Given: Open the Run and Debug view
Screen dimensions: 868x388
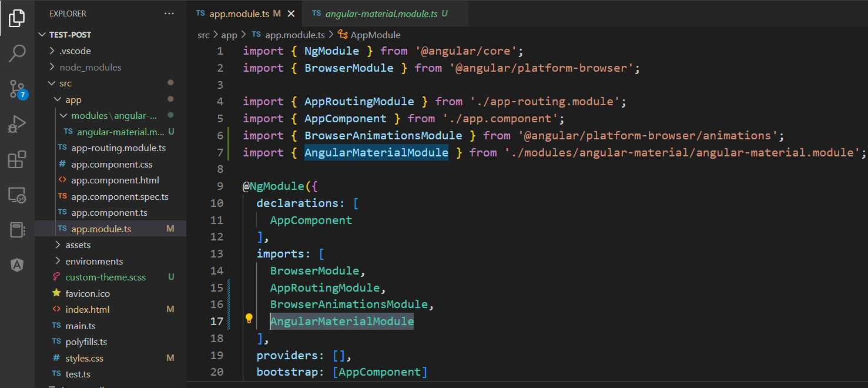Looking at the screenshot, I should pyautogui.click(x=17, y=124).
